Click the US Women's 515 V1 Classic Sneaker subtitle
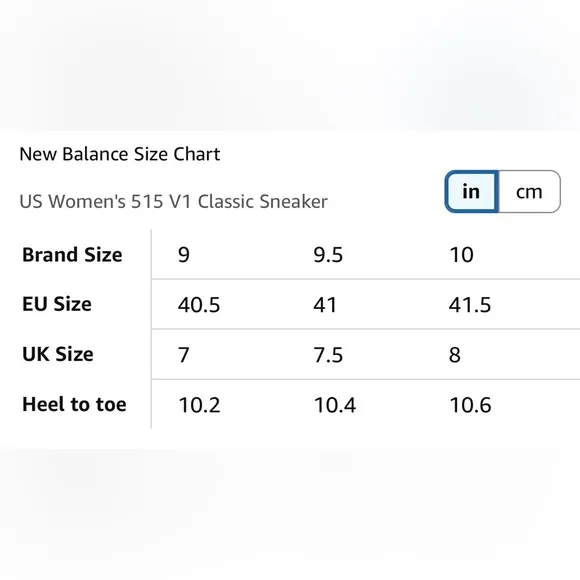Screen dimensions: 580x580 point(173,202)
